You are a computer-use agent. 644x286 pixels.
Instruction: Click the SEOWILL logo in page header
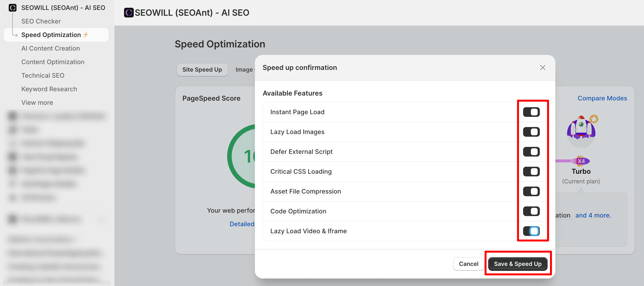click(x=128, y=13)
